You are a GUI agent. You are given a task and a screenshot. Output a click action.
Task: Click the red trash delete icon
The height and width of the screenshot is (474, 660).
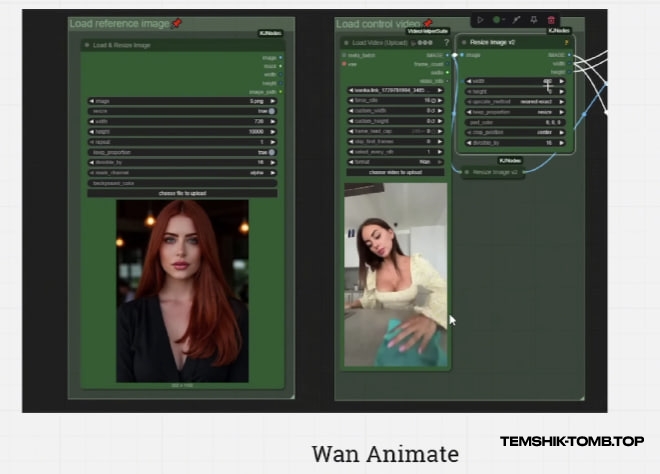551,19
